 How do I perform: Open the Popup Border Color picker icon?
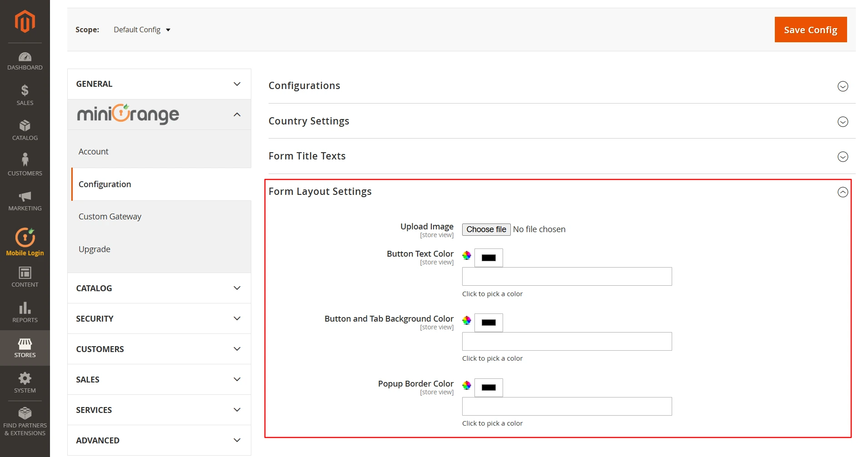tap(466, 386)
